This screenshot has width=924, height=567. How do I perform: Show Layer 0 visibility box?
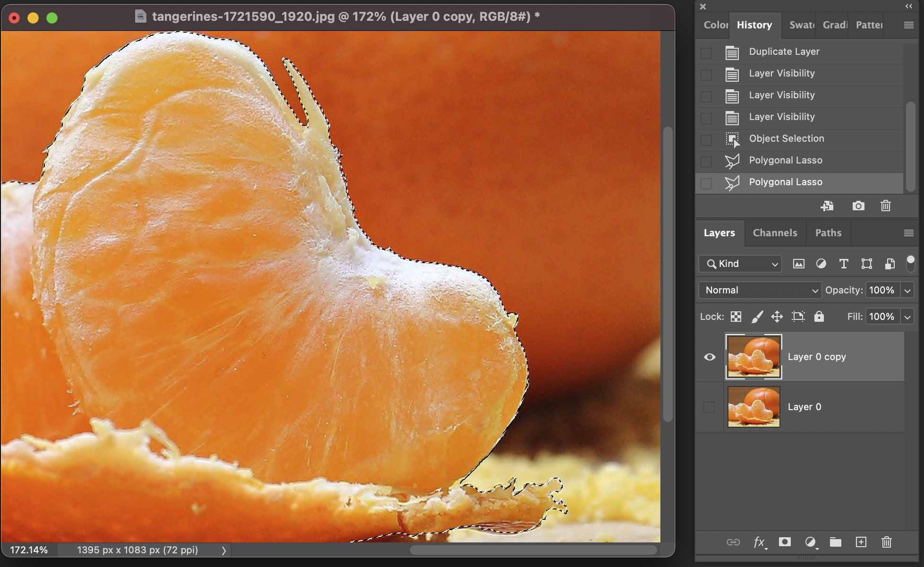click(709, 407)
